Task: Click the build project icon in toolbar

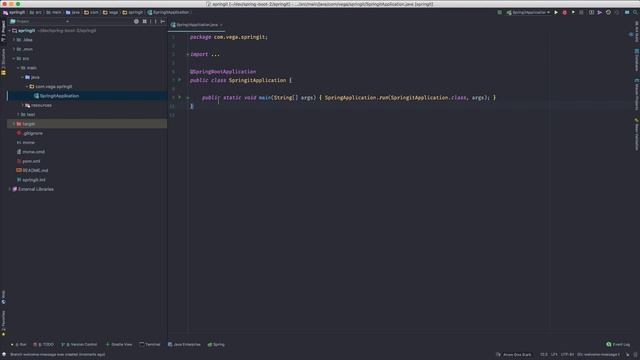Action: pyautogui.click(x=500, y=12)
